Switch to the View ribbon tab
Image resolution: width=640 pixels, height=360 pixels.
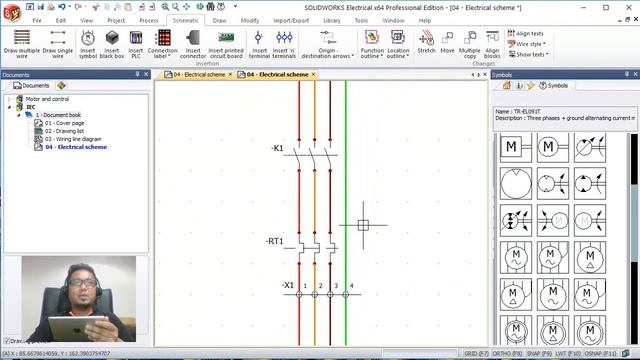point(87,20)
